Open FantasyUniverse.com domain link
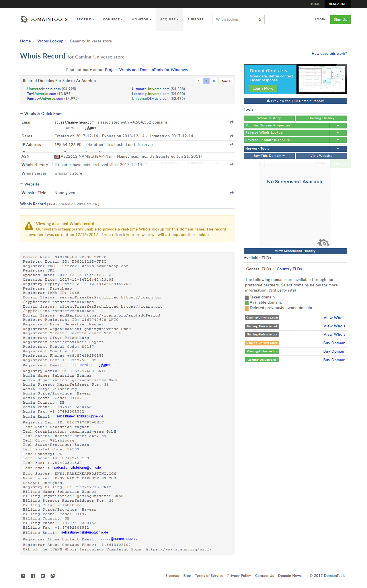Image resolution: width=367 pixels, height=588 pixels. [x=45, y=99]
